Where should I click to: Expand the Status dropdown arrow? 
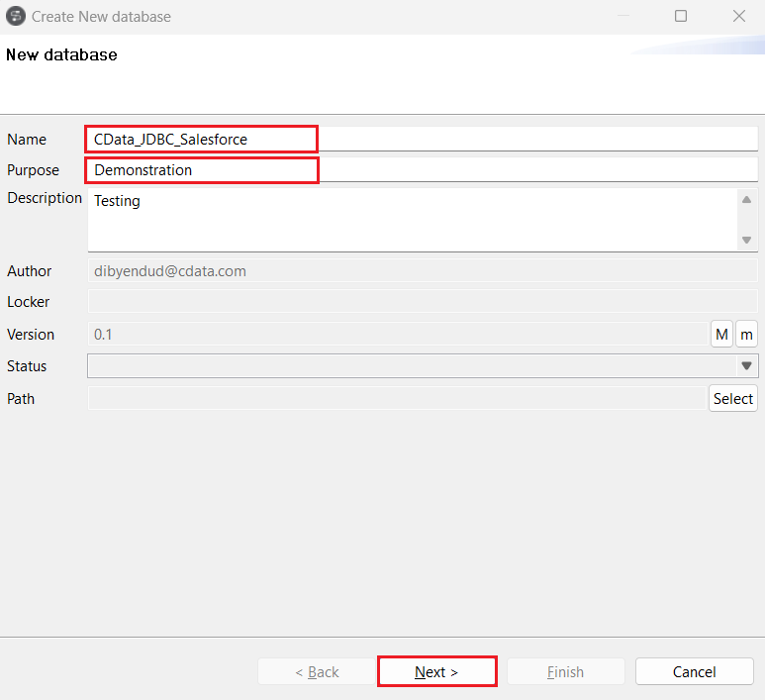746,366
